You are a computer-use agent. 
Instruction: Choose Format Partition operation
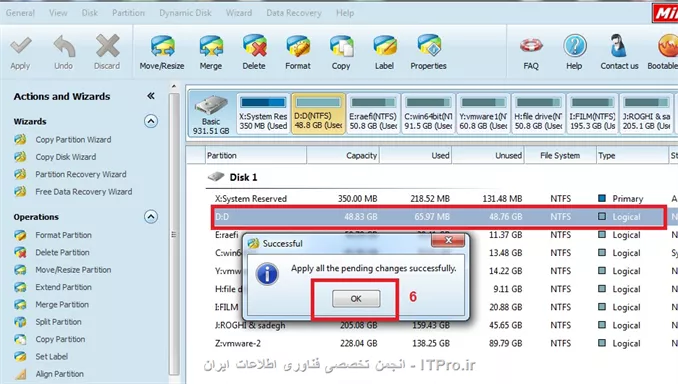pos(64,235)
